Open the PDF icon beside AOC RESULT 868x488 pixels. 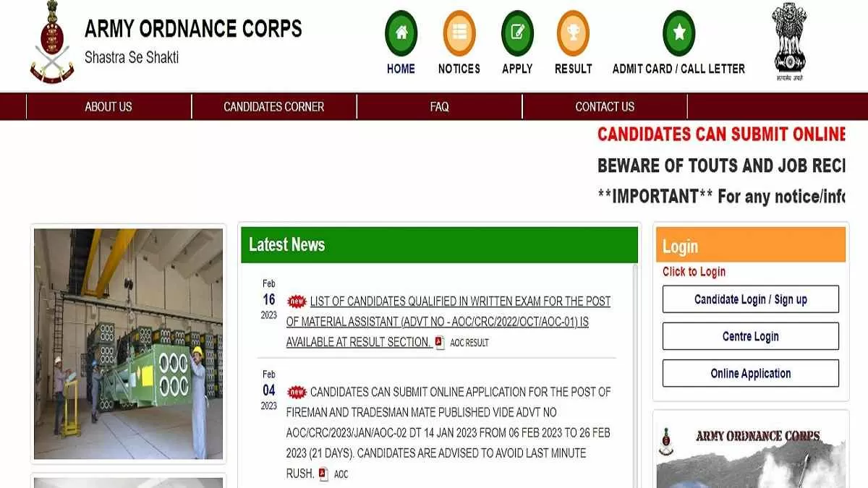point(440,343)
